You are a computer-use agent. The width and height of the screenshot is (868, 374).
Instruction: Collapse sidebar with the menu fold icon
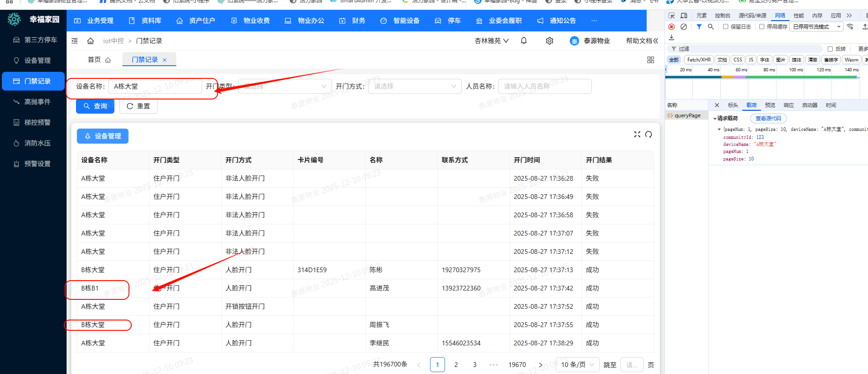point(75,41)
